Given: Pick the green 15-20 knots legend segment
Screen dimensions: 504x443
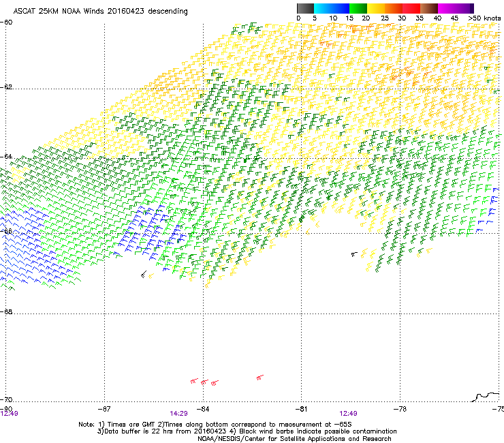Looking at the screenshot, I should (358, 8).
